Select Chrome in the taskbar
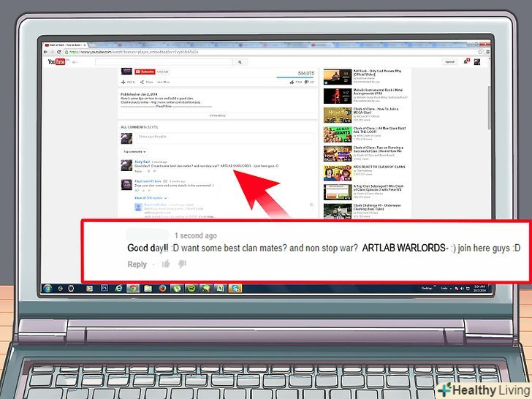 tap(133, 289)
